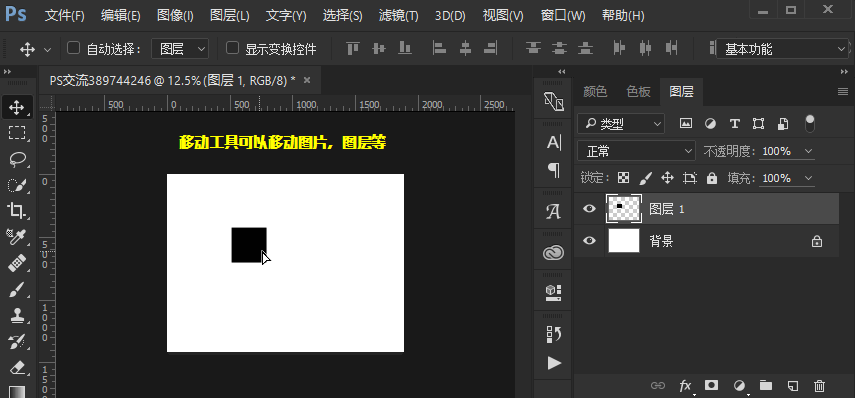Click the distribute top edges icon
The width and height of the screenshot is (855, 398).
533,49
